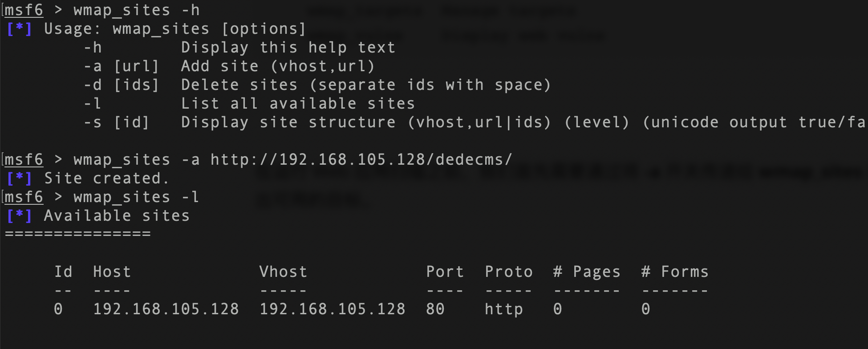The width and height of the screenshot is (868, 349).
Task: Click the 'Available sites' heading
Action: (x=117, y=216)
